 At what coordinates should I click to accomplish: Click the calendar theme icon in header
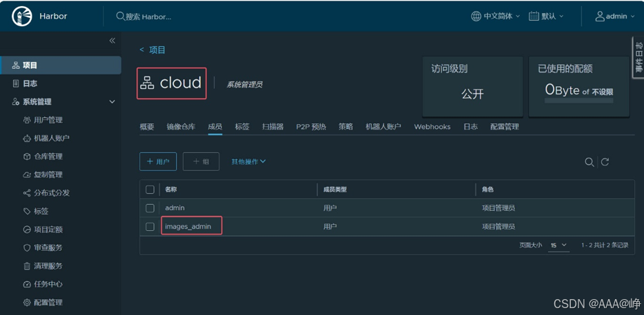coord(534,17)
